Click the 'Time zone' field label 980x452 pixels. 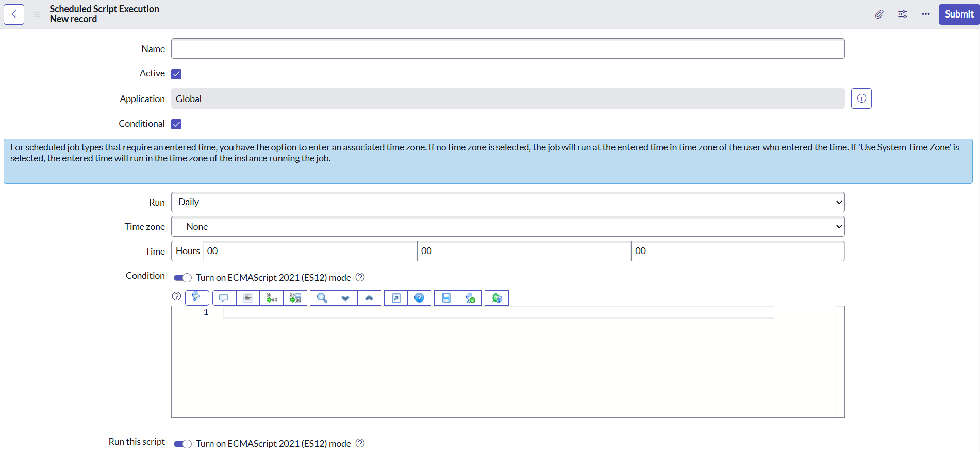coord(145,227)
